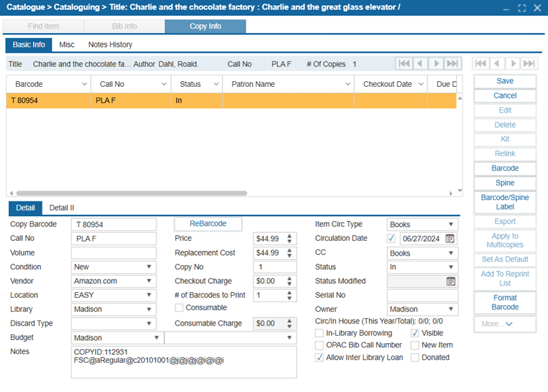Switch to the Detail II tab

point(61,208)
